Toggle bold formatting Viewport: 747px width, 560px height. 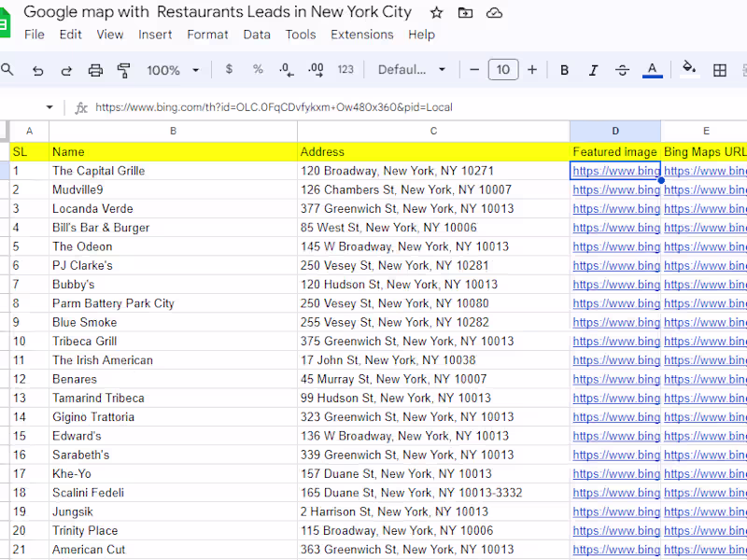pyautogui.click(x=564, y=71)
